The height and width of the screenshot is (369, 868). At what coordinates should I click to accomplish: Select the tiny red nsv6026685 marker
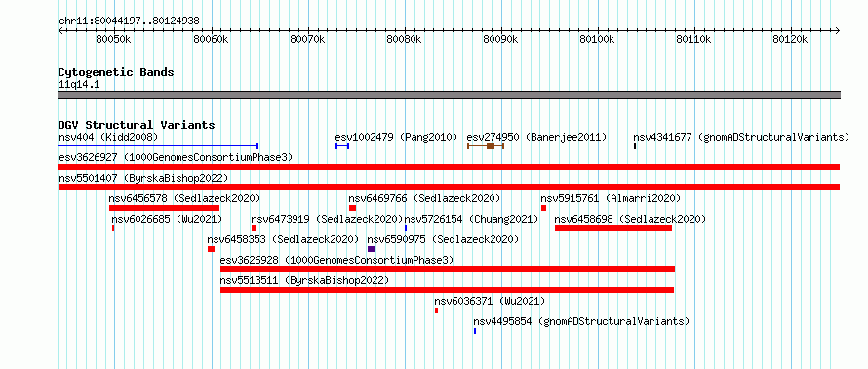[113, 228]
